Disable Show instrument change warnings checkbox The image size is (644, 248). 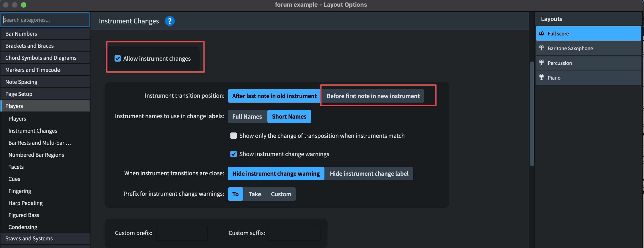233,154
